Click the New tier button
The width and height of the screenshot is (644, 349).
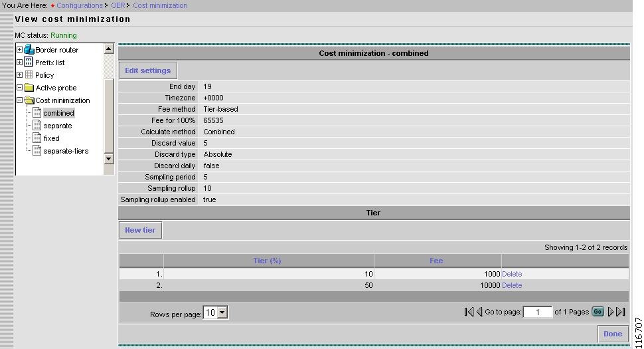tap(141, 230)
